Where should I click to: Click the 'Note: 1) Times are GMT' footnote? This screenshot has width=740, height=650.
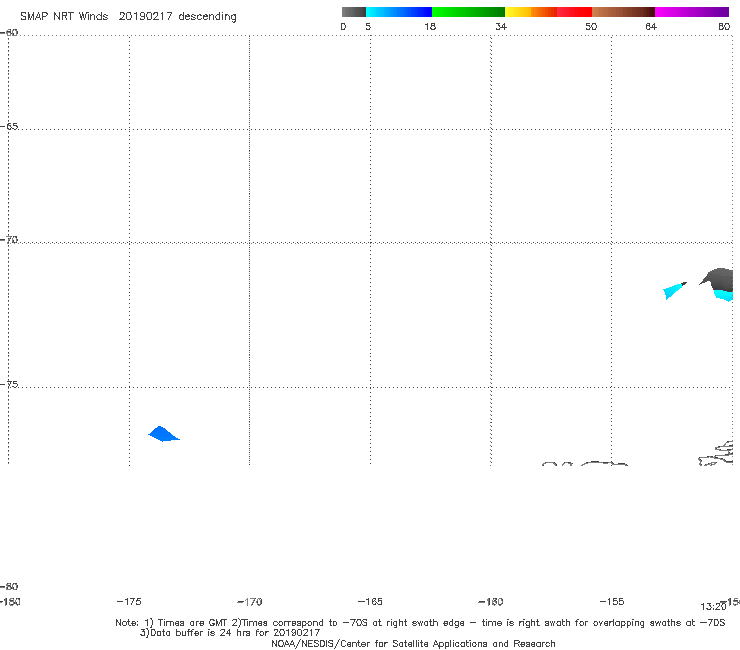click(x=420, y=623)
